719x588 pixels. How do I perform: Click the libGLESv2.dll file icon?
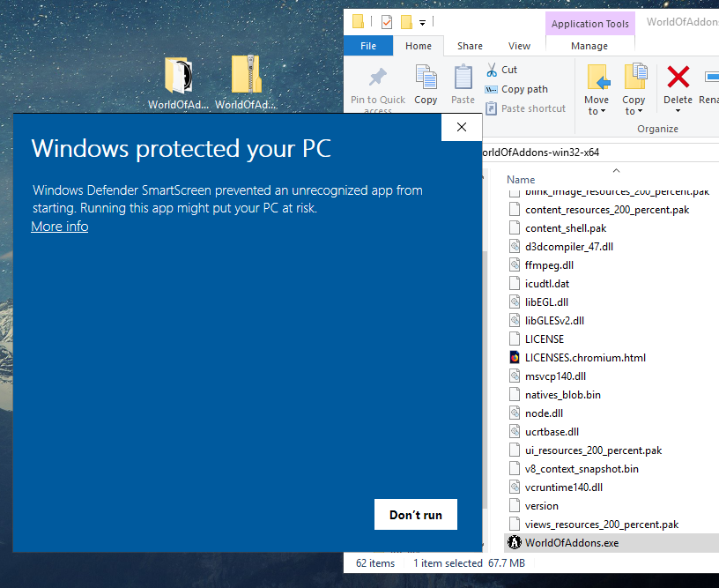[515, 321]
